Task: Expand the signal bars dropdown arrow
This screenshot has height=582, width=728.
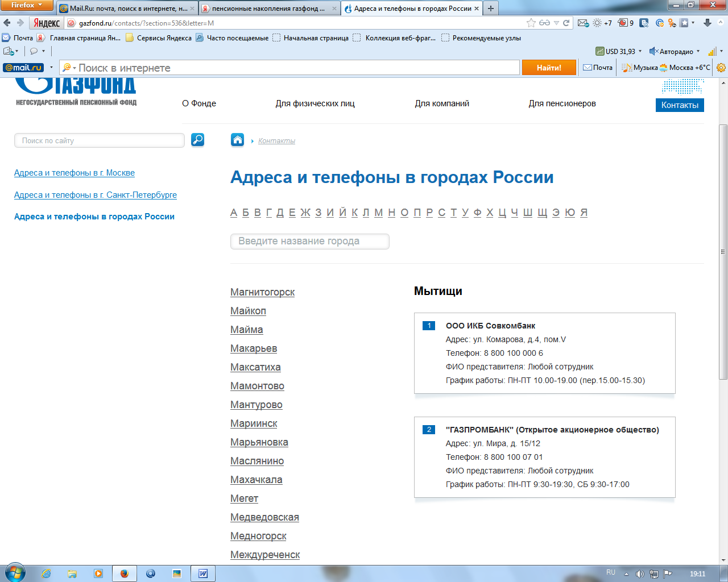Action: point(721,51)
